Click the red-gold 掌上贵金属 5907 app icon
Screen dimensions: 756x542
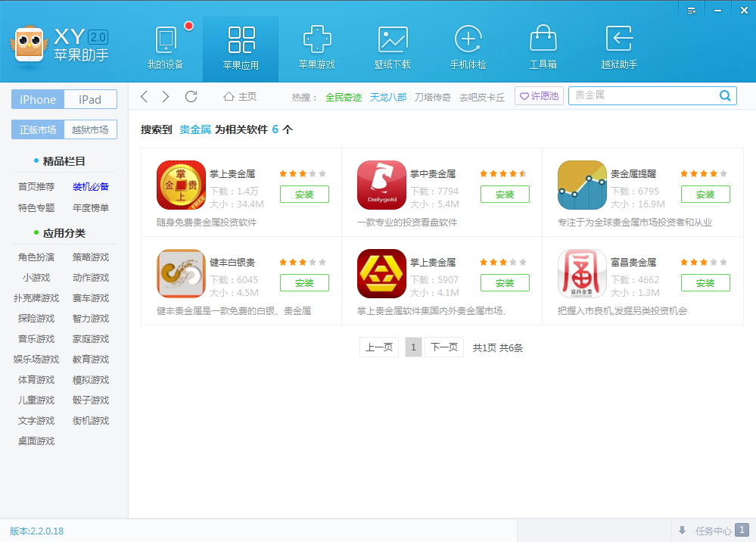pyautogui.click(x=382, y=274)
